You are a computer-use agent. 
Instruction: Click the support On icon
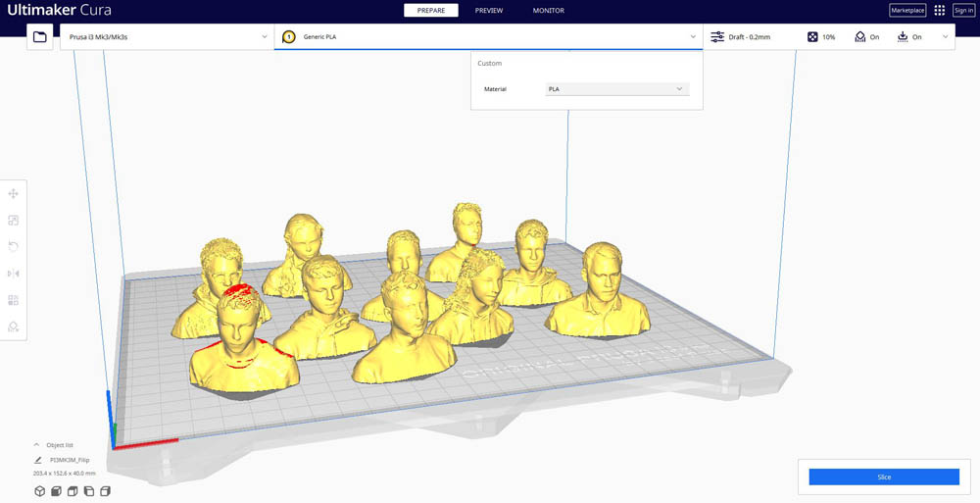click(860, 37)
